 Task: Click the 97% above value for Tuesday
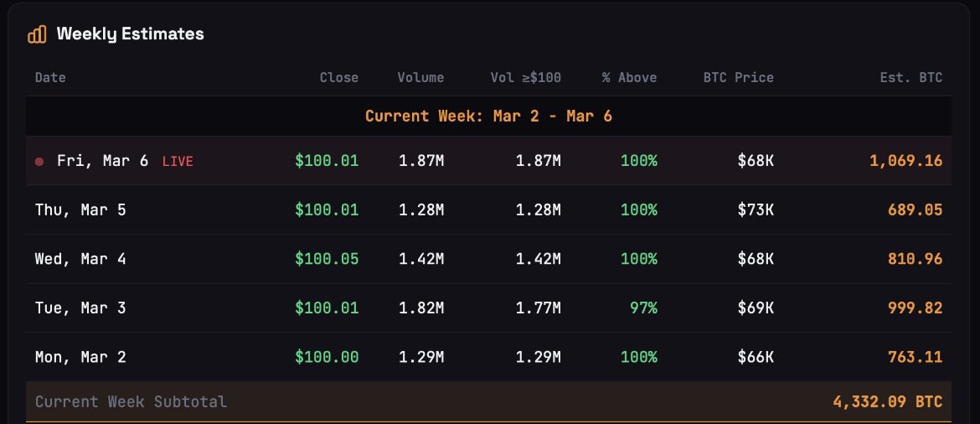click(643, 308)
